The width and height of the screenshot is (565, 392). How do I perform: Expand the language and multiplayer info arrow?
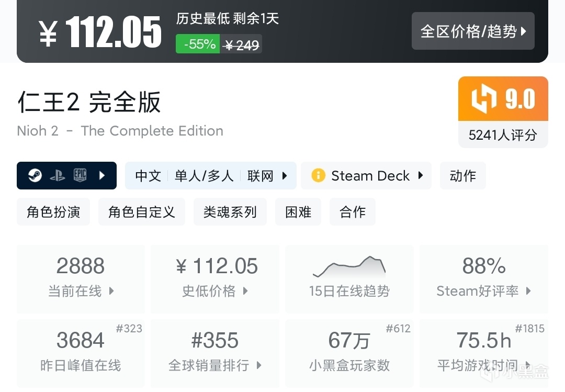(285, 175)
